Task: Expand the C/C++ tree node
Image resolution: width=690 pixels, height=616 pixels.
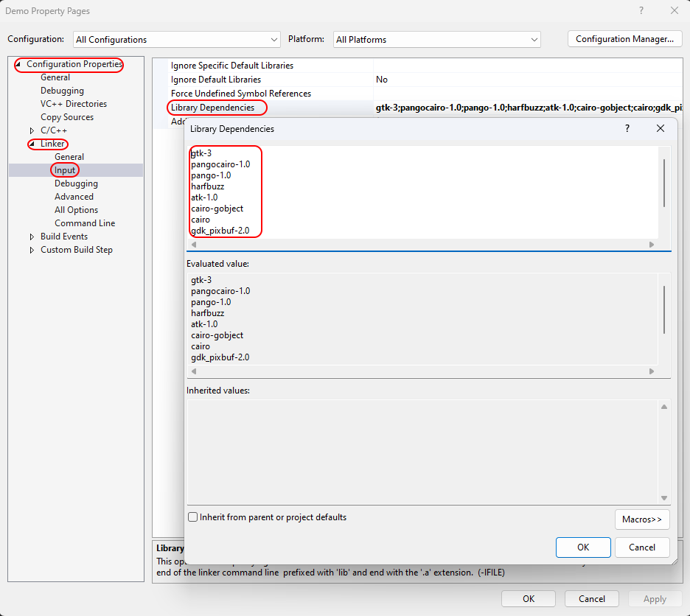Action: [32, 130]
